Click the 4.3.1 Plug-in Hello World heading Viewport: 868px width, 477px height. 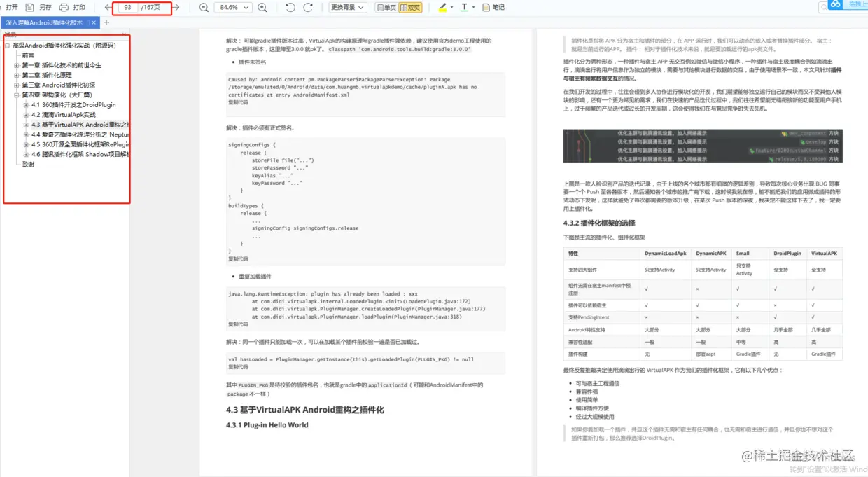[267, 425]
